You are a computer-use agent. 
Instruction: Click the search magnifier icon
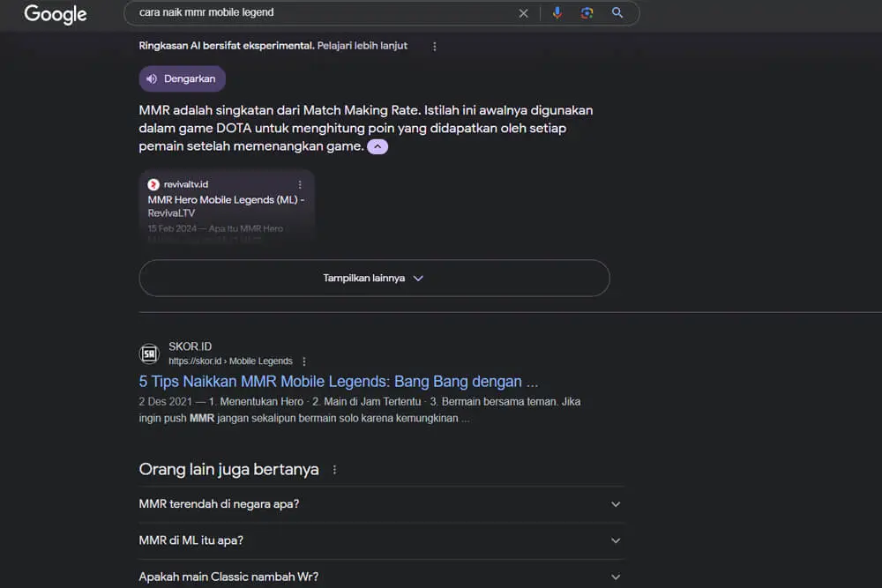click(617, 13)
